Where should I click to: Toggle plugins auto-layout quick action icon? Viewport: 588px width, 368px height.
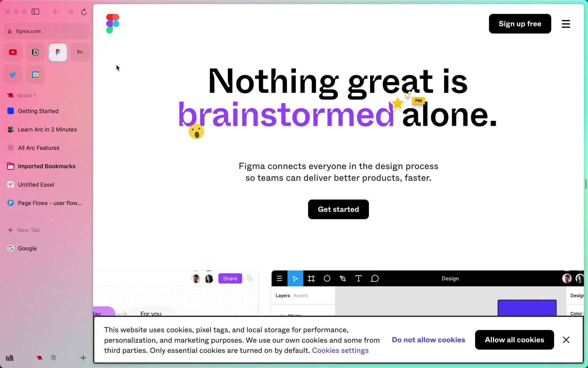point(250,278)
